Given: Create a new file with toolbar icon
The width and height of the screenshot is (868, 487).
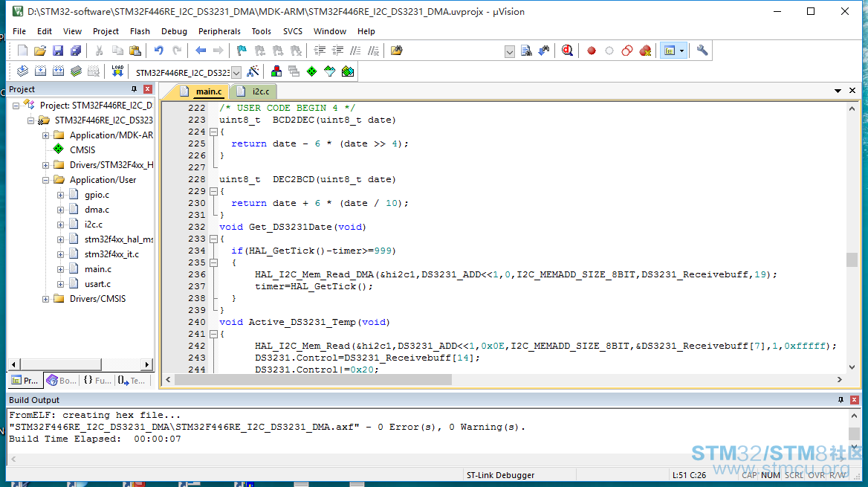Looking at the screenshot, I should [x=22, y=51].
